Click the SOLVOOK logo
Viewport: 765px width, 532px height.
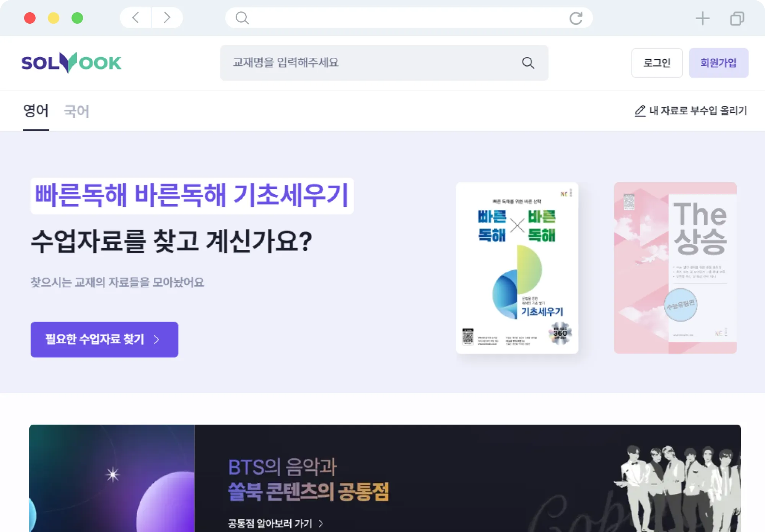(71, 63)
